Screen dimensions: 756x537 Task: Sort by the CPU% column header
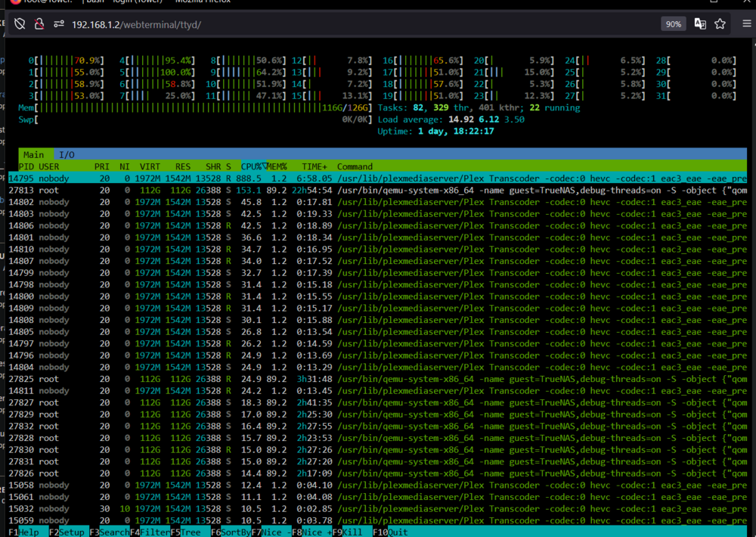253,166
